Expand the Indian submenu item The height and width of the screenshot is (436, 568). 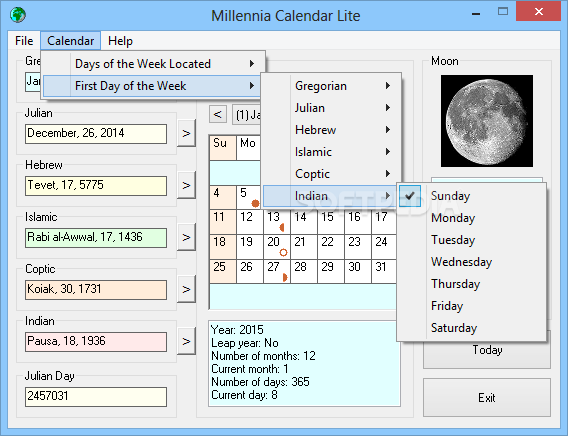click(331, 196)
